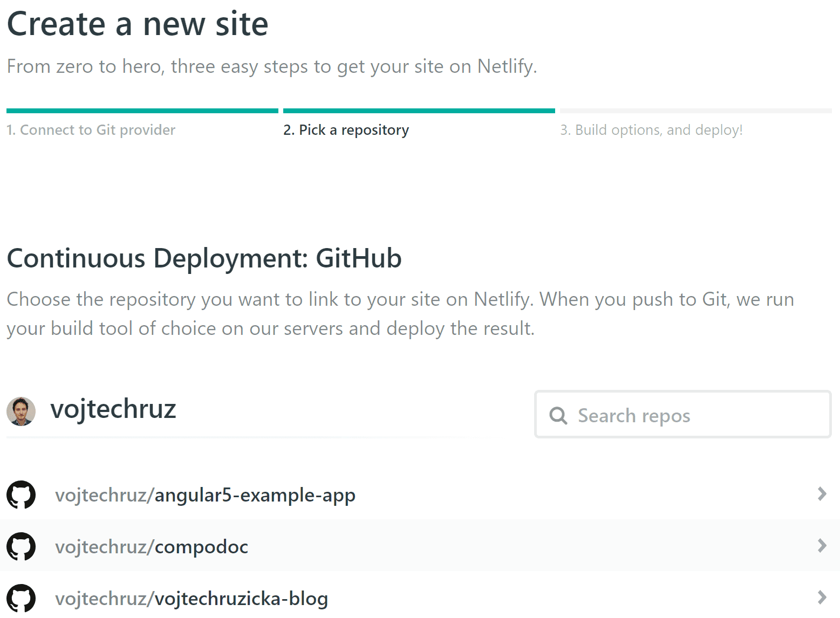This screenshot has width=840, height=618.
Task: Open the chevron arrow for angular5-example-app
Action: (822, 493)
